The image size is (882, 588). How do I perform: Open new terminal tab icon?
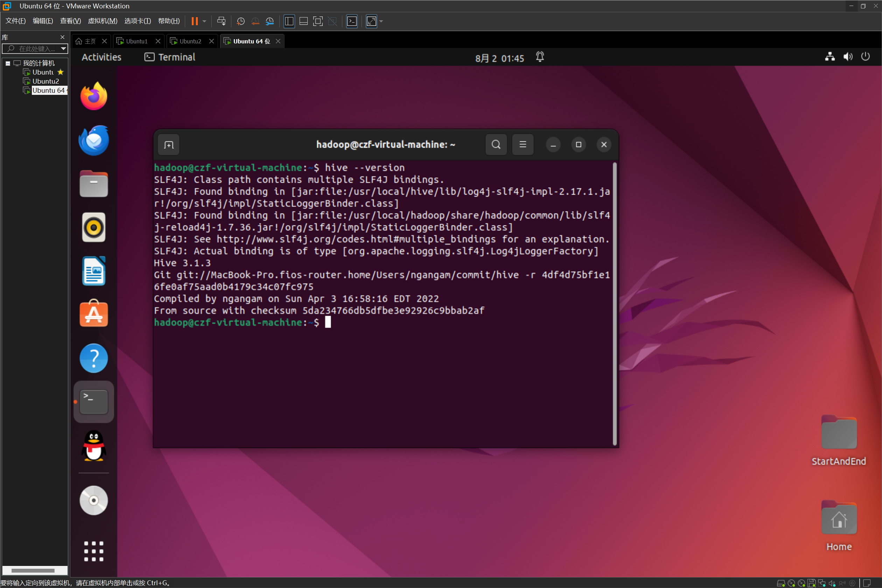click(169, 145)
